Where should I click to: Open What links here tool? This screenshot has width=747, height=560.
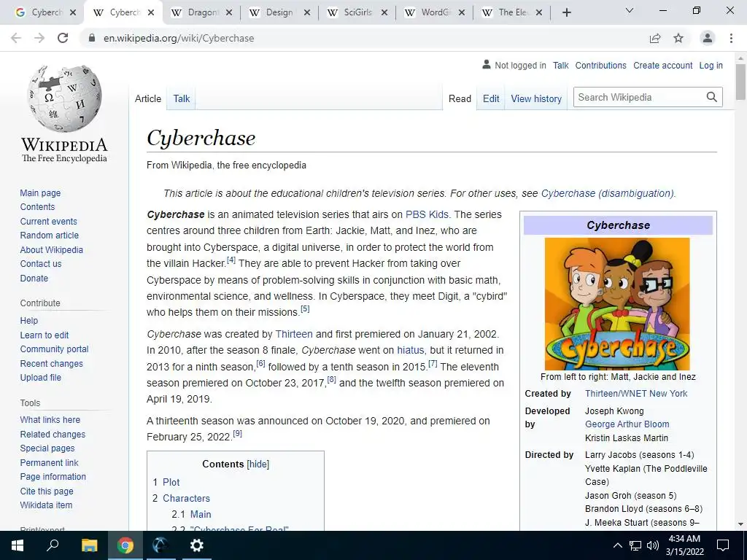click(50, 419)
